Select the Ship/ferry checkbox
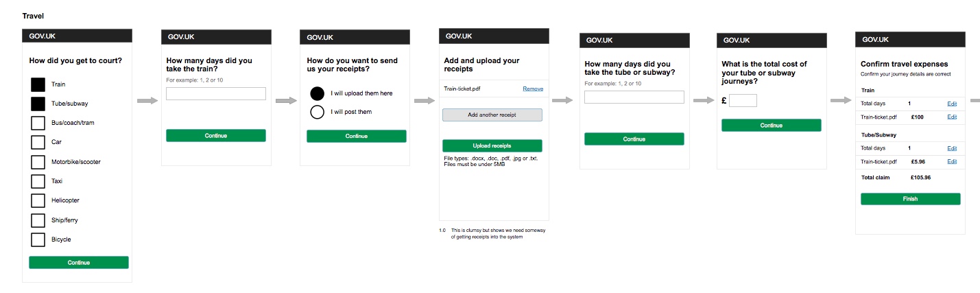This screenshot has height=293, width=980. pos(38,220)
